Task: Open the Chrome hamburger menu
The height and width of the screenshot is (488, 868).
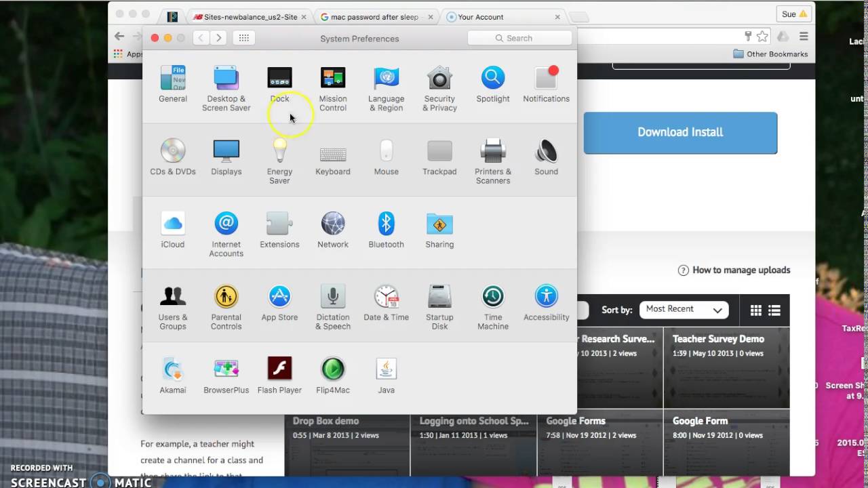Action: (804, 37)
